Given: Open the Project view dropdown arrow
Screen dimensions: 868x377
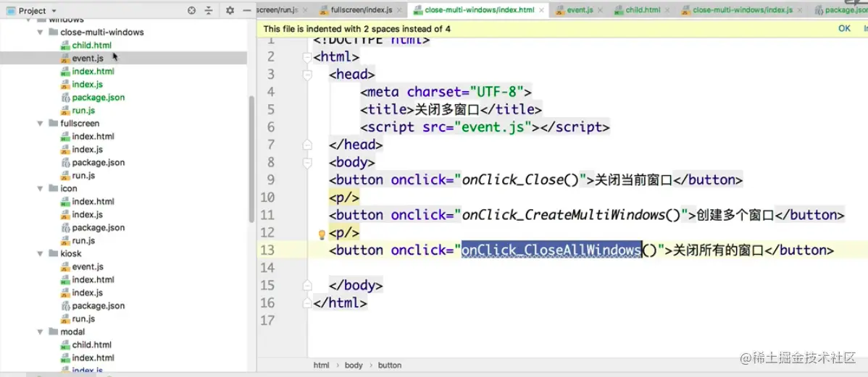Looking at the screenshot, I should [54, 11].
